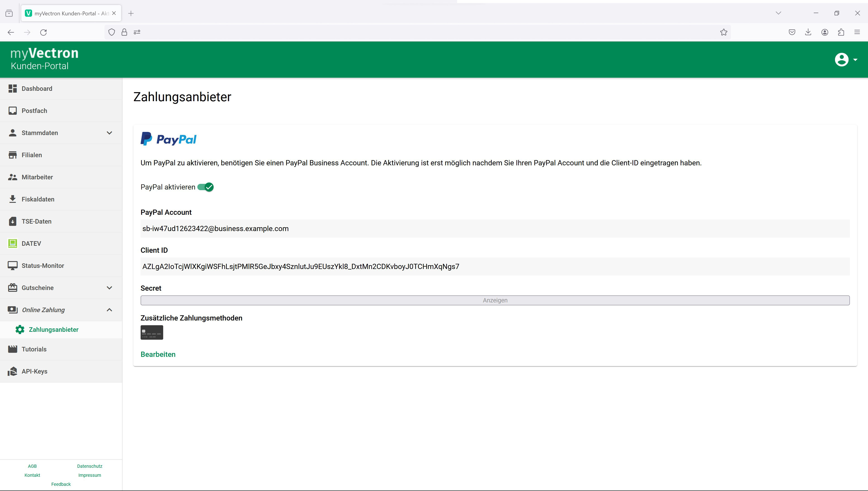Click the green DATEV icon
This screenshot has width=868, height=491.
12,243
